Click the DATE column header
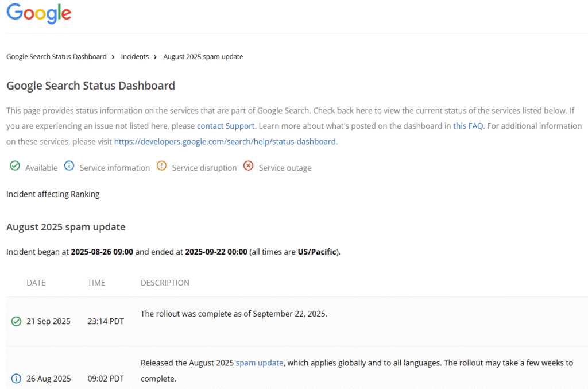This screenshot has width=588, height=389. coord(36,283)
